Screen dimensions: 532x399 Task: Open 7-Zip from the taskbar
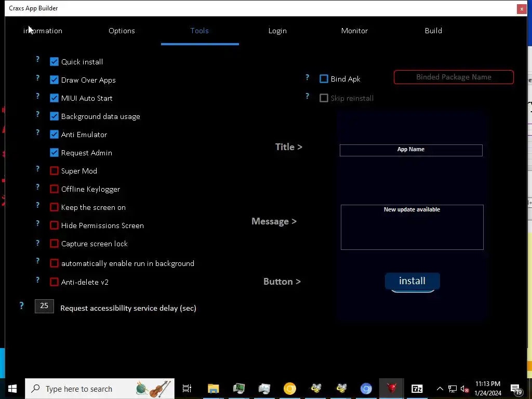pyautogui.click(x=417, y=389)
